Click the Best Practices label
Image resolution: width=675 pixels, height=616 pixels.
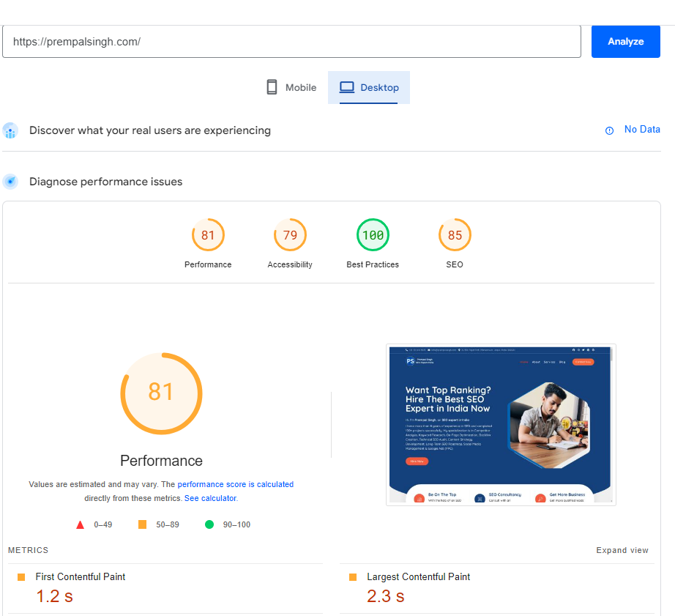[x=373, y=264]
